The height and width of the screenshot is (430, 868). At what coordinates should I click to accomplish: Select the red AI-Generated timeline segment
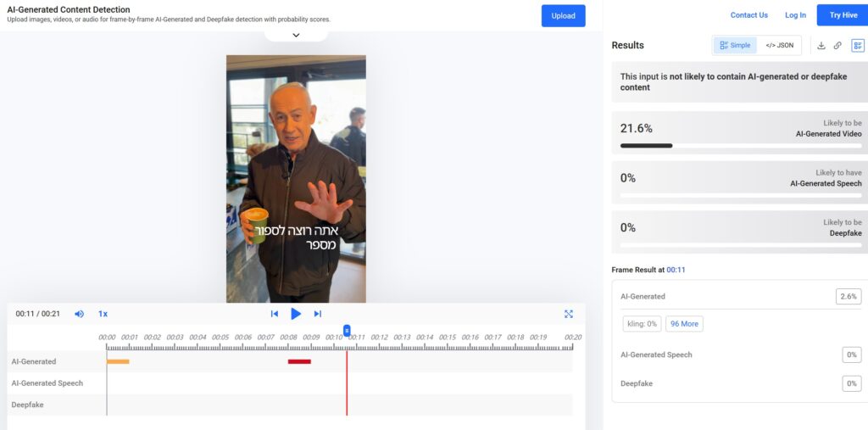pyautogui.click(x=299, y=361)
